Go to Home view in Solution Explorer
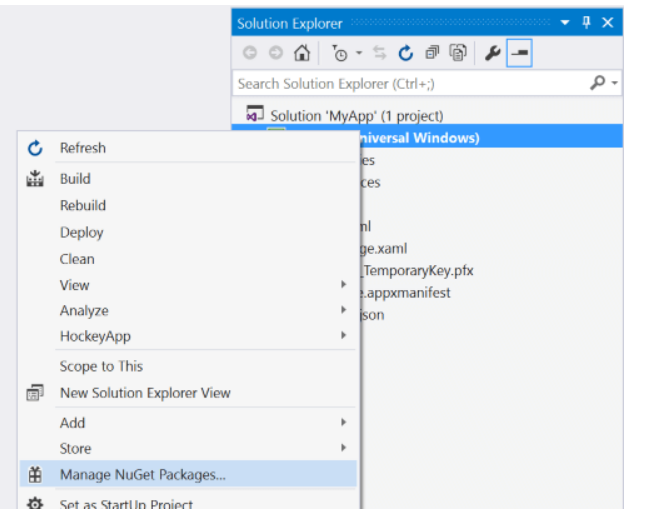This screenshot has width=657, height=514. (x=302, y=53)
